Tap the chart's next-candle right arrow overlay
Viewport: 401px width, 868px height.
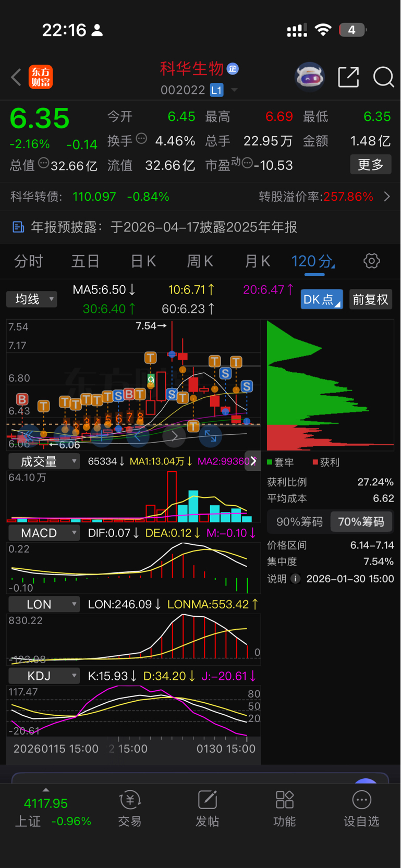click(174, 435)
